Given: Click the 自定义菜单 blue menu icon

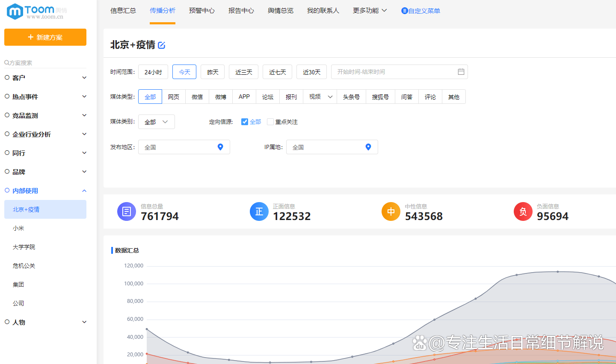Looking at the screenshot, I should pyautogui.click(x=404, y=11).
